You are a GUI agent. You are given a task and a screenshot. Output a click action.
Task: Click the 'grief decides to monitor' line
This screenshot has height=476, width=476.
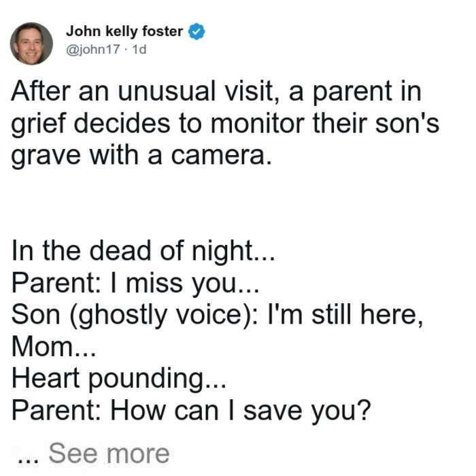pyautogui.click(x=225, y=124)
